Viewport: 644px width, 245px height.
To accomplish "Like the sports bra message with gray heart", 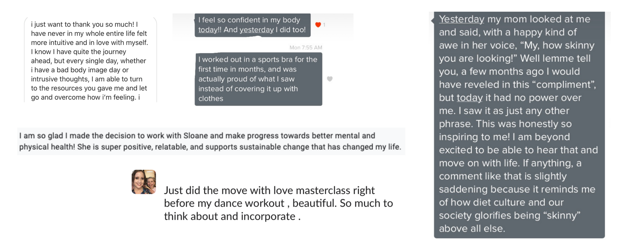I will [x=330, y=79].
